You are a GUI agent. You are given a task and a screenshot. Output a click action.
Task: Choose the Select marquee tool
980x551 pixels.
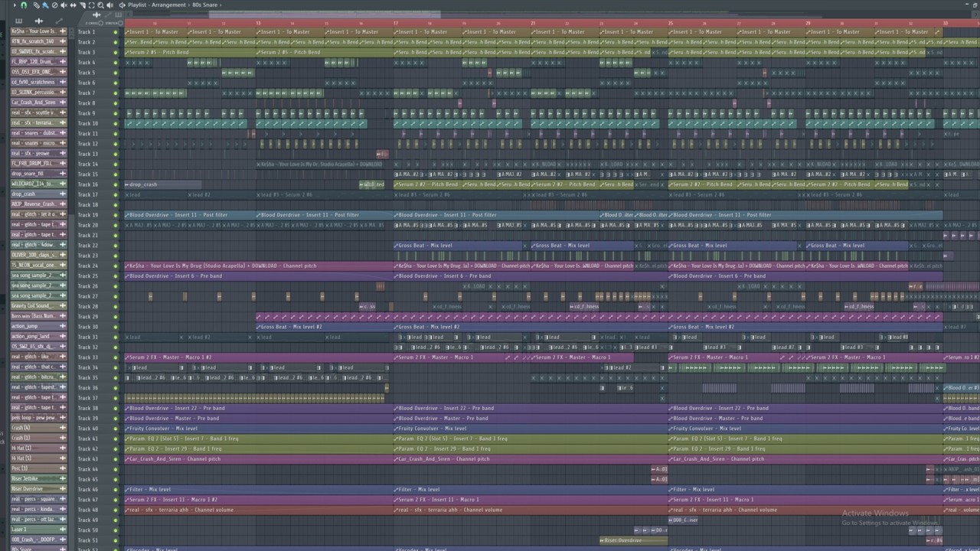click(x=91, y=5)
